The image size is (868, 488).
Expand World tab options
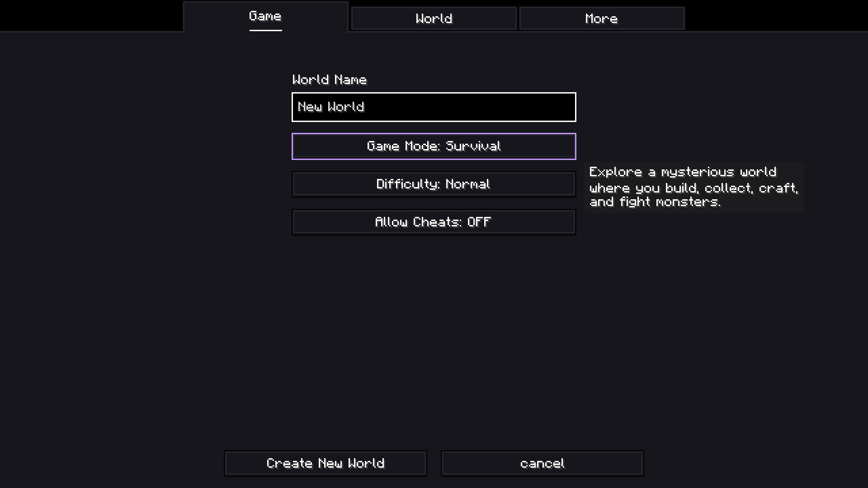point(434,19)
